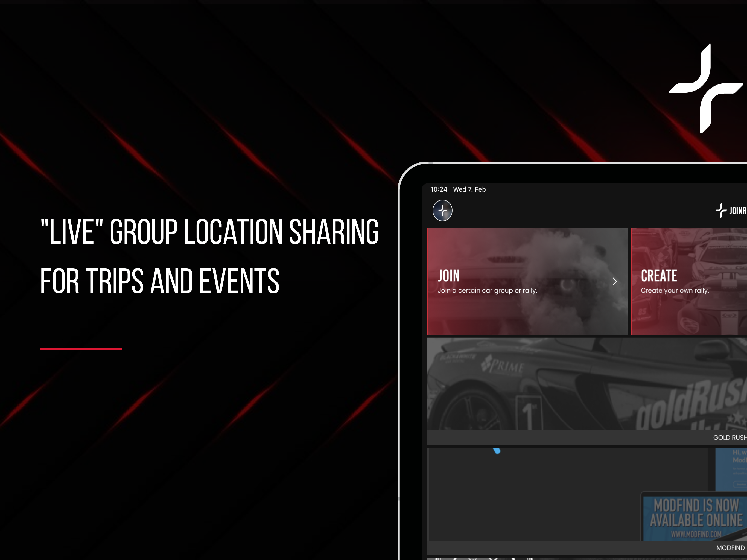Click 'Create your own rally.' text
This screenshot has height=560, width=747.
[675, 290]
